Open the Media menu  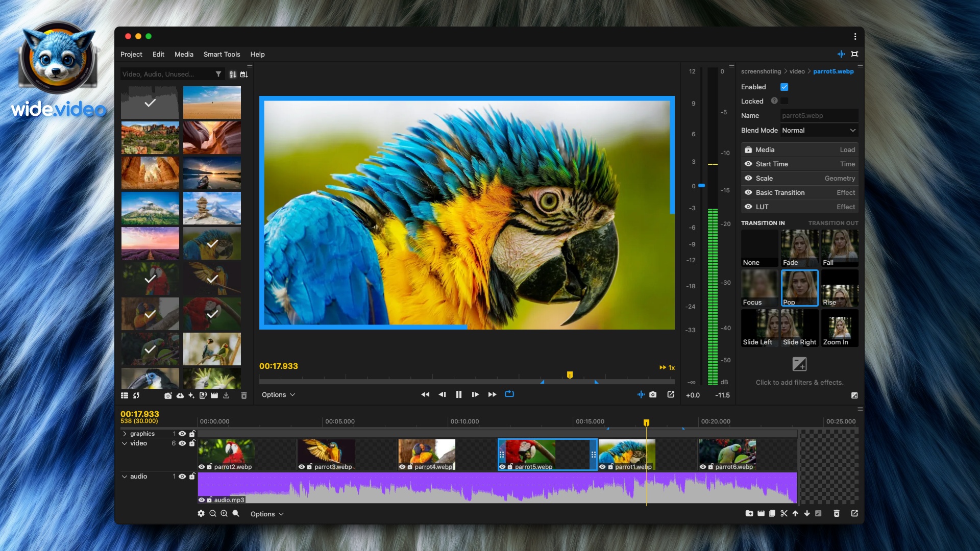(184, 54)
